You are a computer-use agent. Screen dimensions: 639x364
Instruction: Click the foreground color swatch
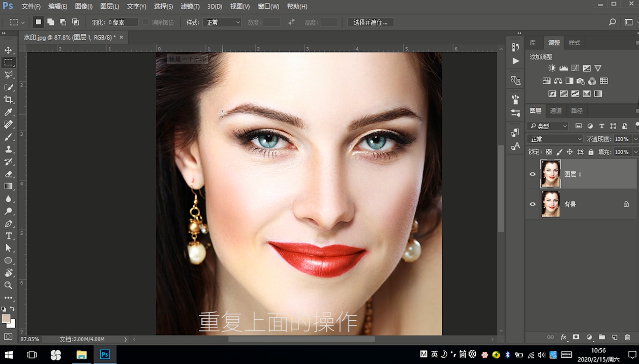pos(6,319)
